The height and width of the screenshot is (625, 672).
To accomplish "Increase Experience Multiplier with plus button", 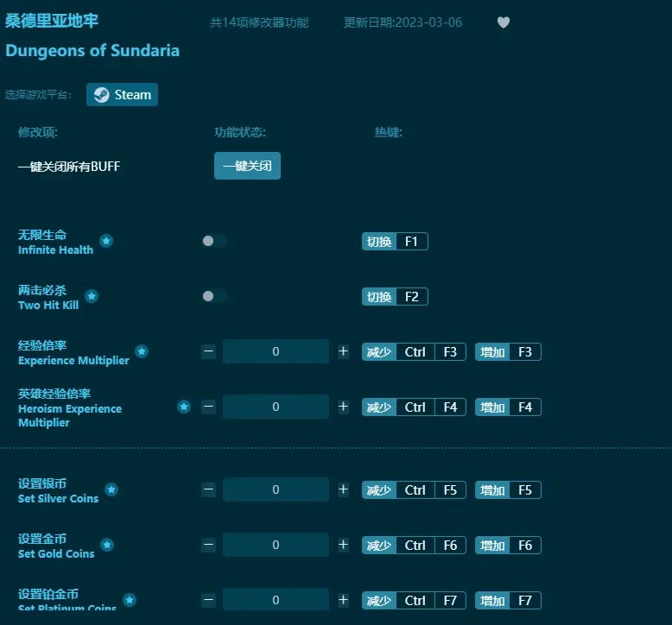I will (x=343, y=351).
